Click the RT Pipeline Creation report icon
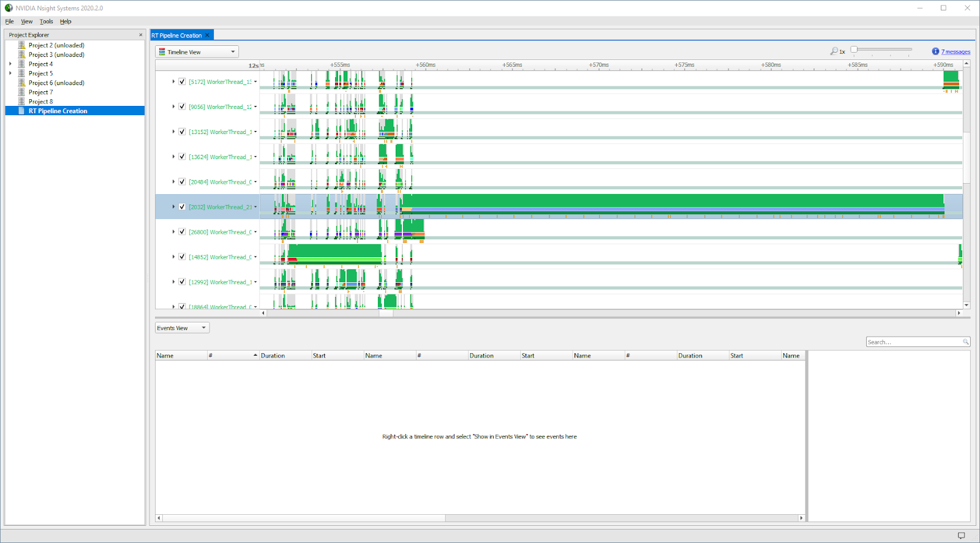Viewport: 980px width, 543px height. point(22,111)
